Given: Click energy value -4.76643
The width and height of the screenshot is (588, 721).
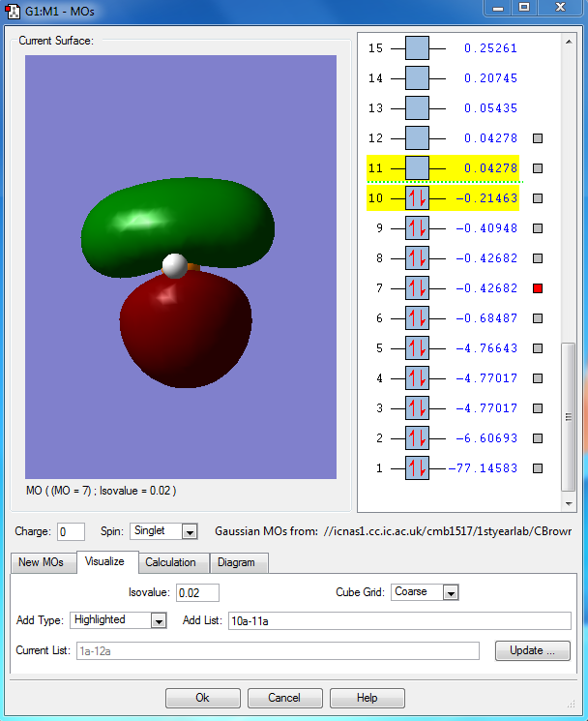Looking at the screenshot, I should point(486,348).
